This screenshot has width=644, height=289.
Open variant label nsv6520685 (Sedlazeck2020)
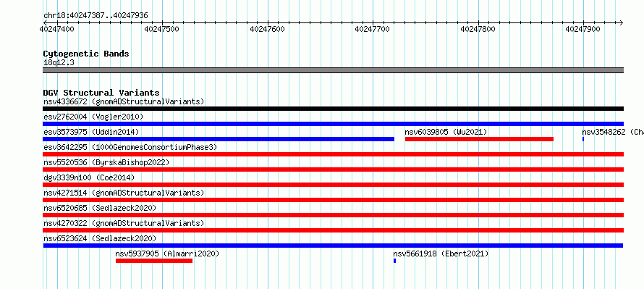(x=100, y=208)
